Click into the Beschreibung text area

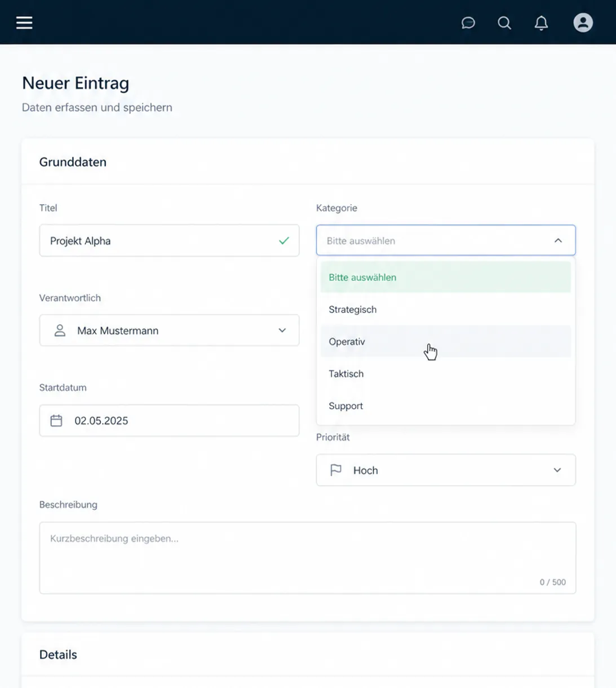[308, 558]
